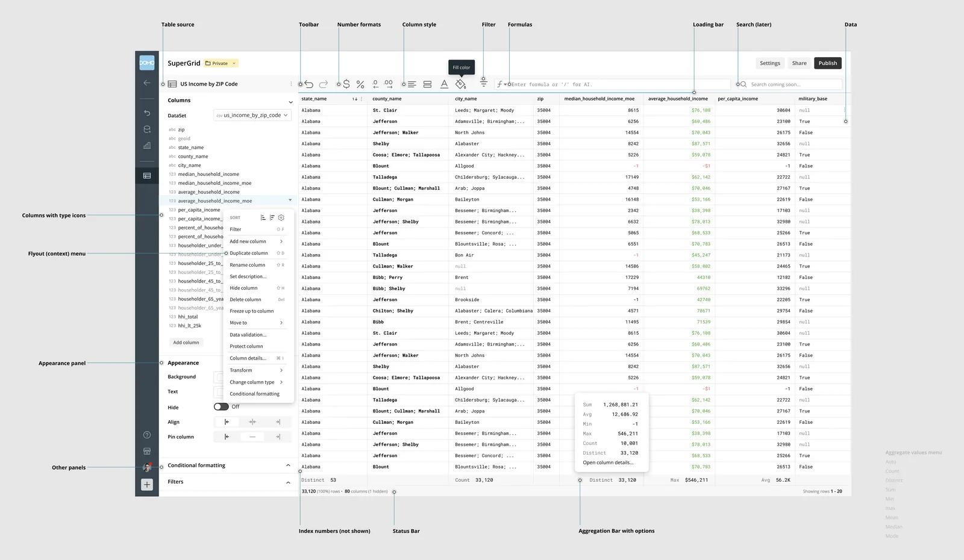
Task: Click the Domo logo in the sidebar
Action: click(147, 63)
